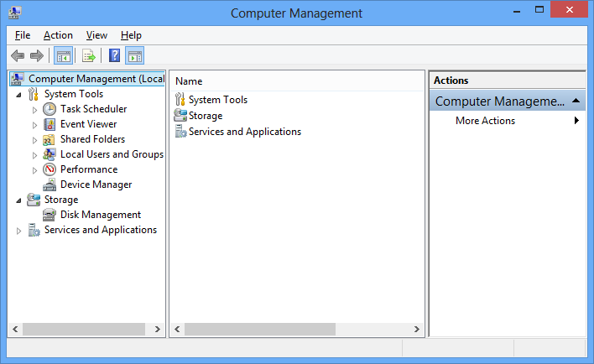The width and height of the screenshot is (594, 364).
Task: Open the View menu
Action: (96, 35)
